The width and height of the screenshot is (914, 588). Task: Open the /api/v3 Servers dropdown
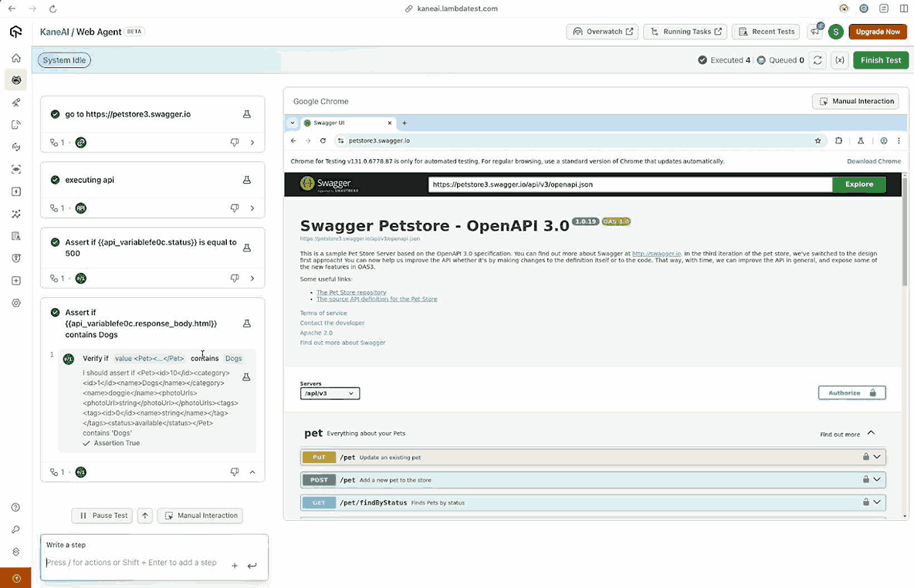[330, 393]
